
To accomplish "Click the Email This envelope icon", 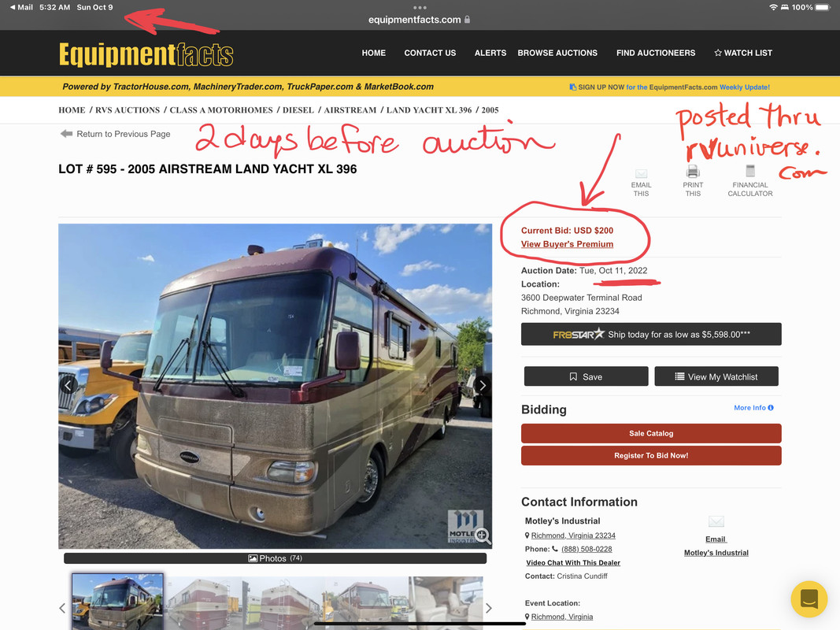I will 641,173.
